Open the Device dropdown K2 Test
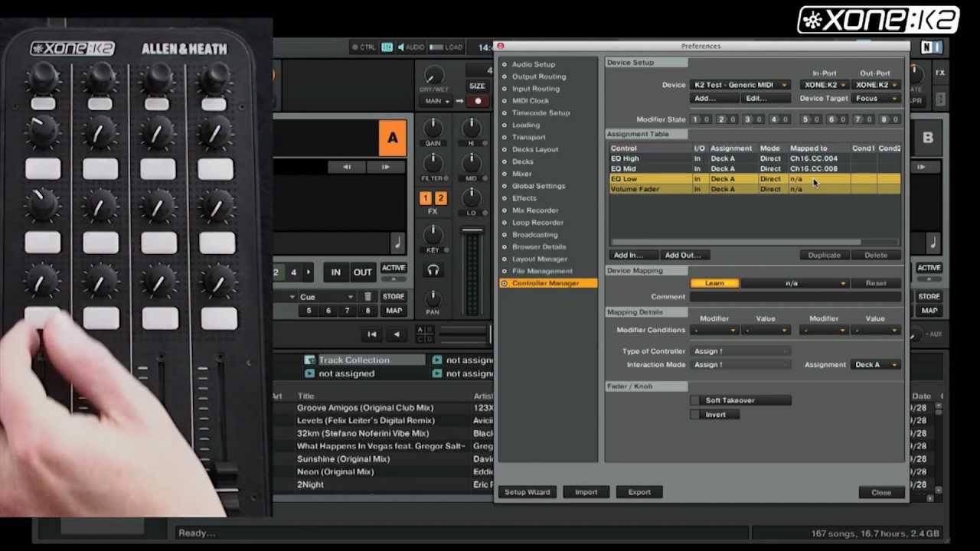 click(x=740, y=85)
